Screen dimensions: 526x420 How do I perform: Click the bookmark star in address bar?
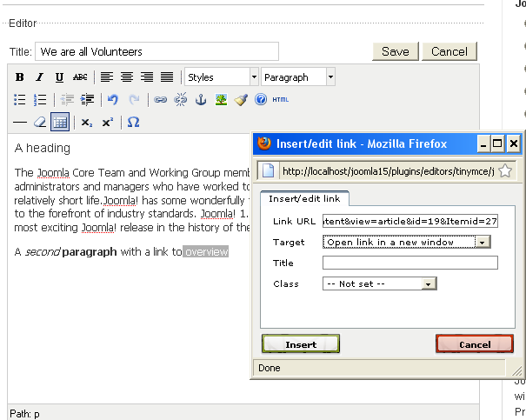pos(504,171)
